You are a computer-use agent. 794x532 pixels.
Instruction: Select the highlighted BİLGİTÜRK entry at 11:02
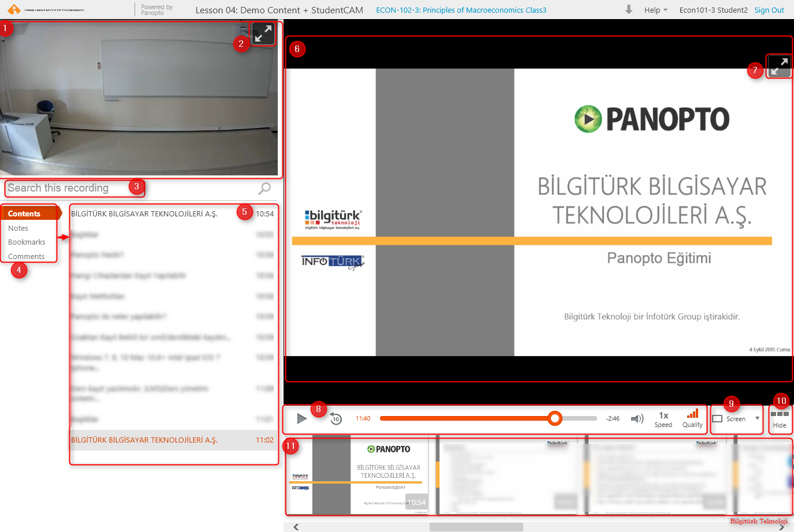click(x=173, y=440)
